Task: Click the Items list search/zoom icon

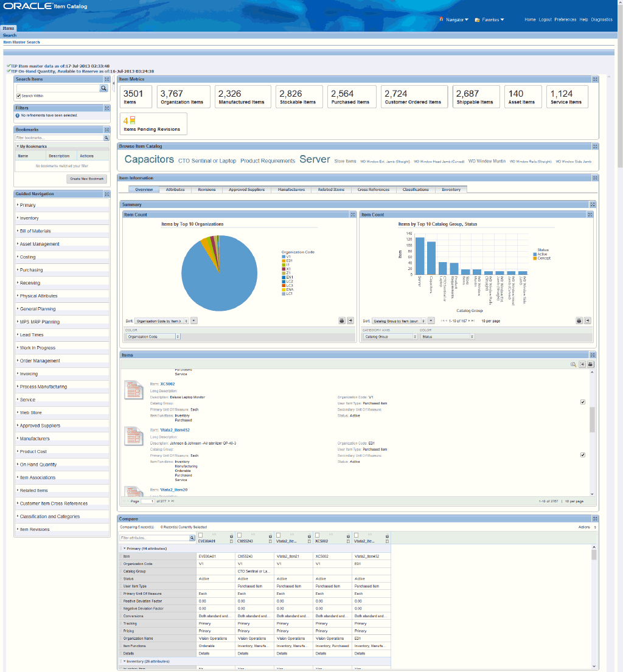Action: point(573,364)
